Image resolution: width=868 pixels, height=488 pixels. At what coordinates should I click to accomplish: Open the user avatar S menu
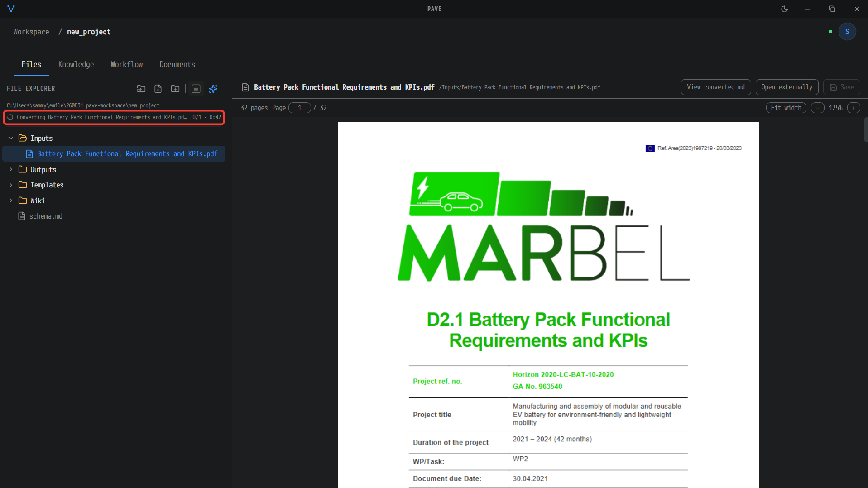pyautogui.click(x=847, y=32)
